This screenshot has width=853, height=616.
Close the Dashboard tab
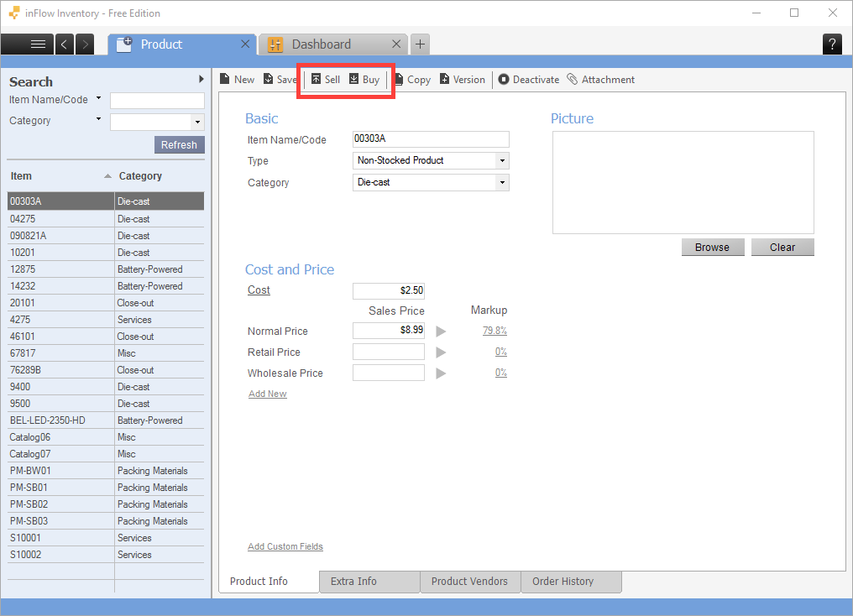coord(396,44)
